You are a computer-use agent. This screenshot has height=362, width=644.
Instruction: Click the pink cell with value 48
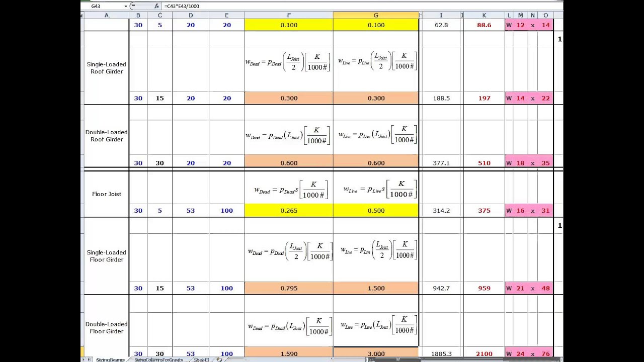(545, 288)
